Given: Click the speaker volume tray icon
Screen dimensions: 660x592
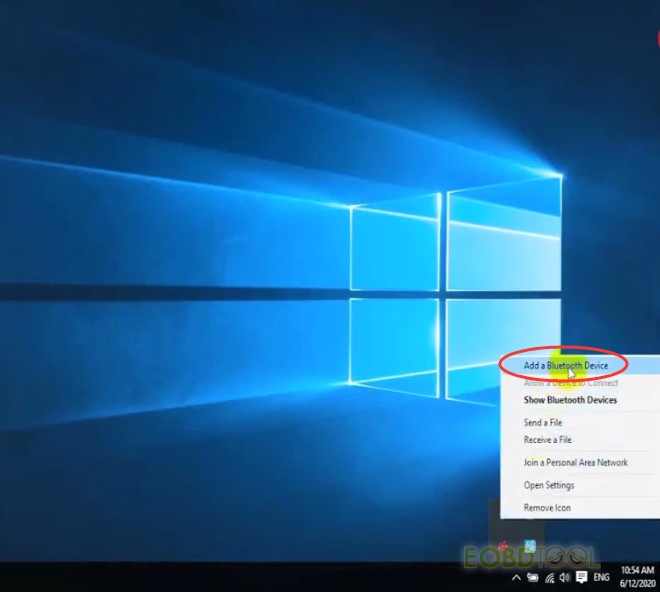Looking at the screenshot, I should pos(564,578).
